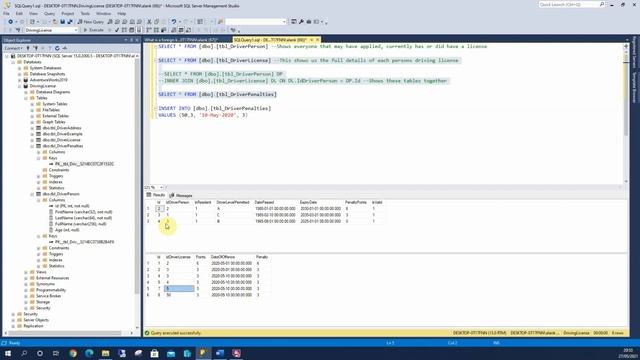Image resolution: width=640 pixels, height=360 pixels.
Task: Open Chrome from the taskbar
Action: tap(73, 353)
